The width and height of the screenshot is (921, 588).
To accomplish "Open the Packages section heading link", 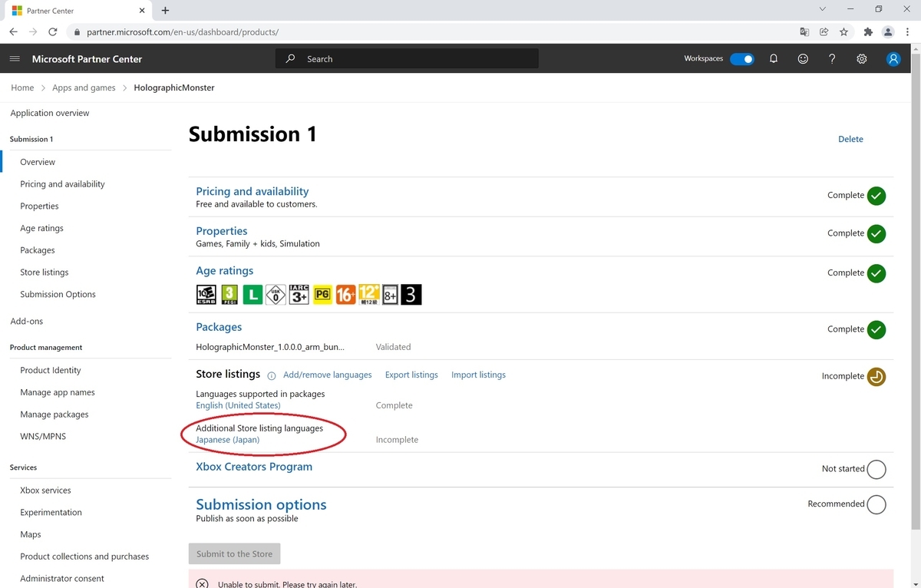I will point(219,327).
